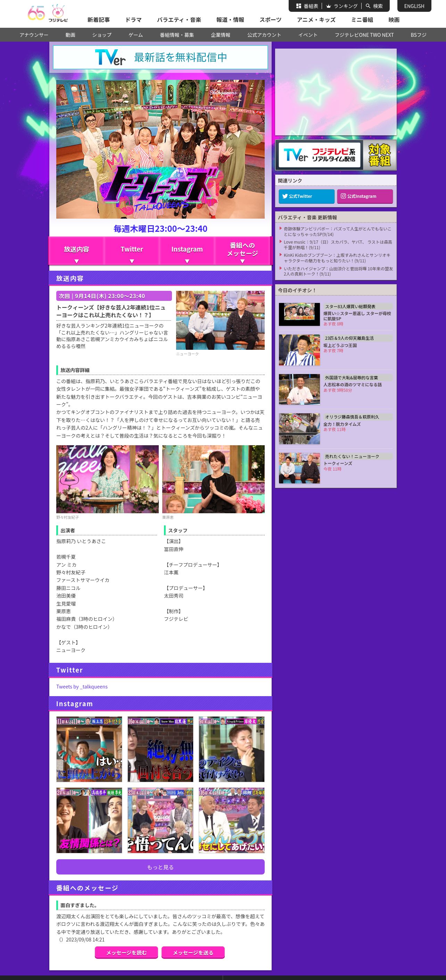Open King&Prince 岸優太 Instagram post
The width and height of the screenshot is (446, 980).
232,749
